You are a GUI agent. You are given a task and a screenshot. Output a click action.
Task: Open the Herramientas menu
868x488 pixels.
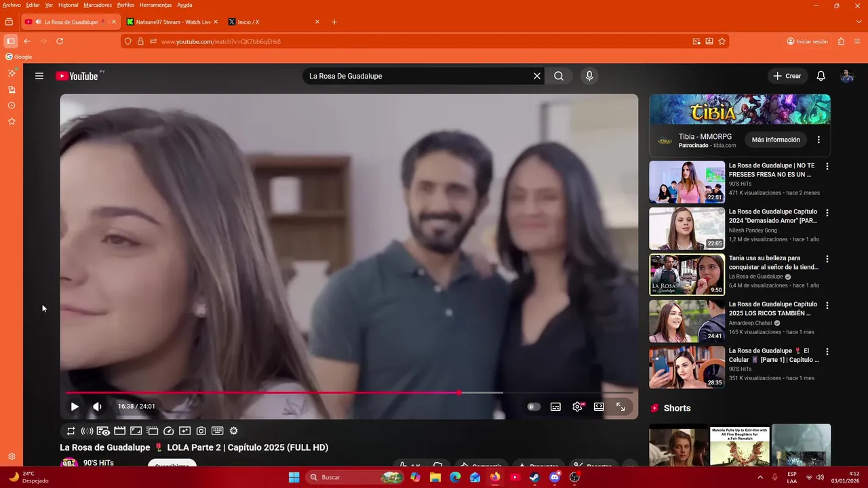[x=155, y=5]
